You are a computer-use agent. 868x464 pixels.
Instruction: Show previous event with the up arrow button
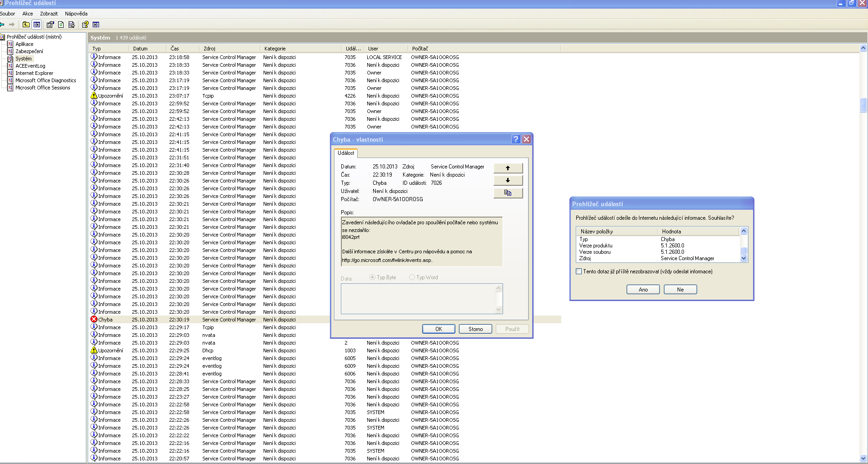[x=508, y=168]
